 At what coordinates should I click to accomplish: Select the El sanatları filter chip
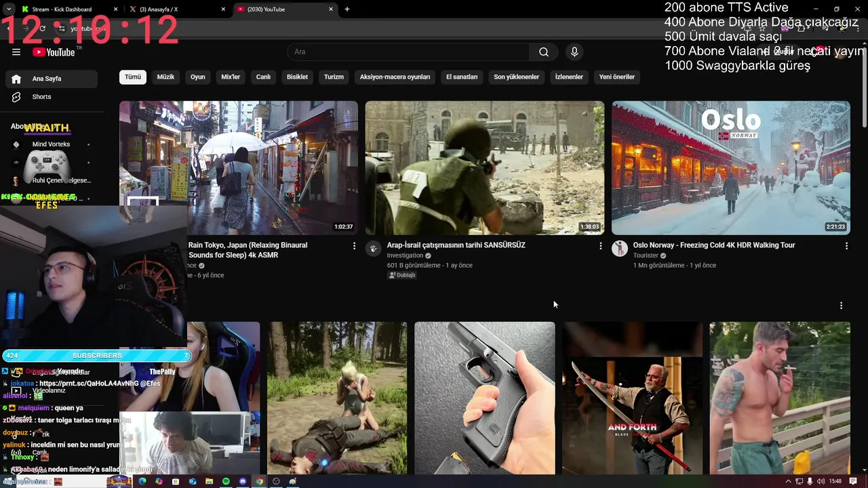pos(462,77)
